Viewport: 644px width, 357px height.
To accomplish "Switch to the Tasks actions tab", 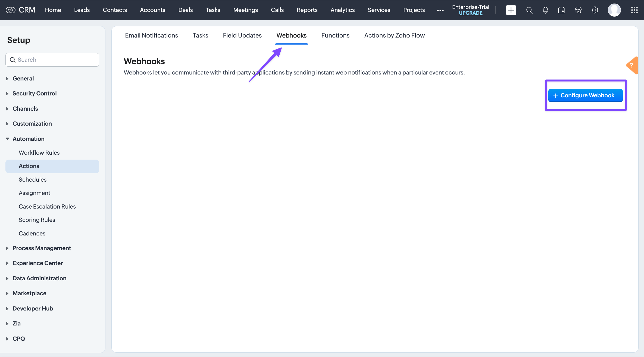I will 200,35.
